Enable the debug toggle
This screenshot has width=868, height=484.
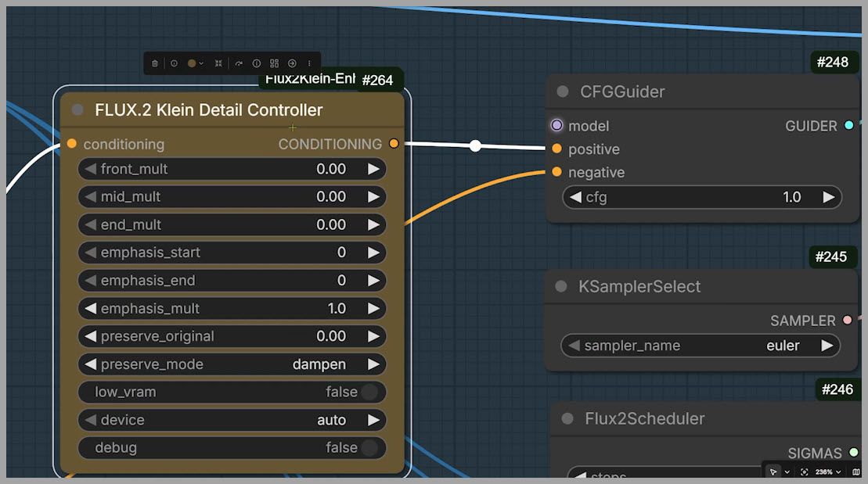point(369,448)
